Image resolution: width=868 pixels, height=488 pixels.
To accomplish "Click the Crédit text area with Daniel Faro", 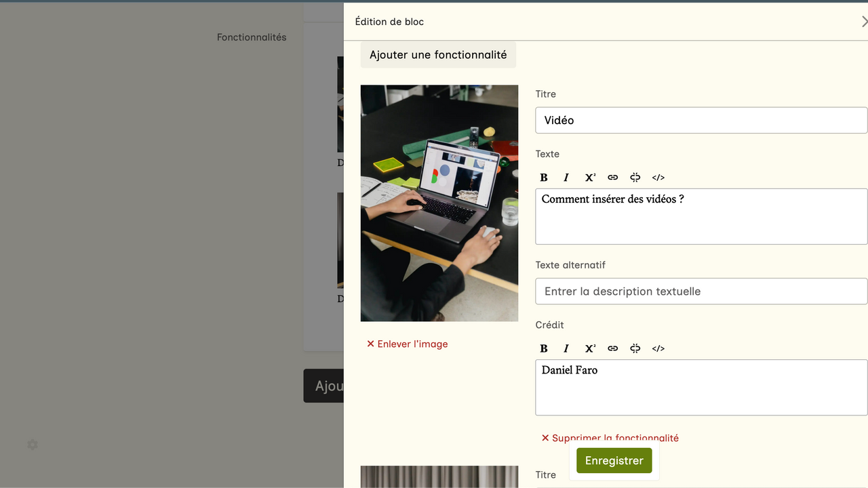I will 701,387.
